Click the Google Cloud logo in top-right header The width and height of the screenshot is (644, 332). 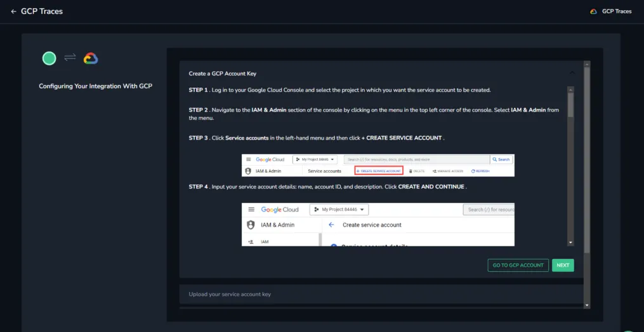(x=593, y=11)
